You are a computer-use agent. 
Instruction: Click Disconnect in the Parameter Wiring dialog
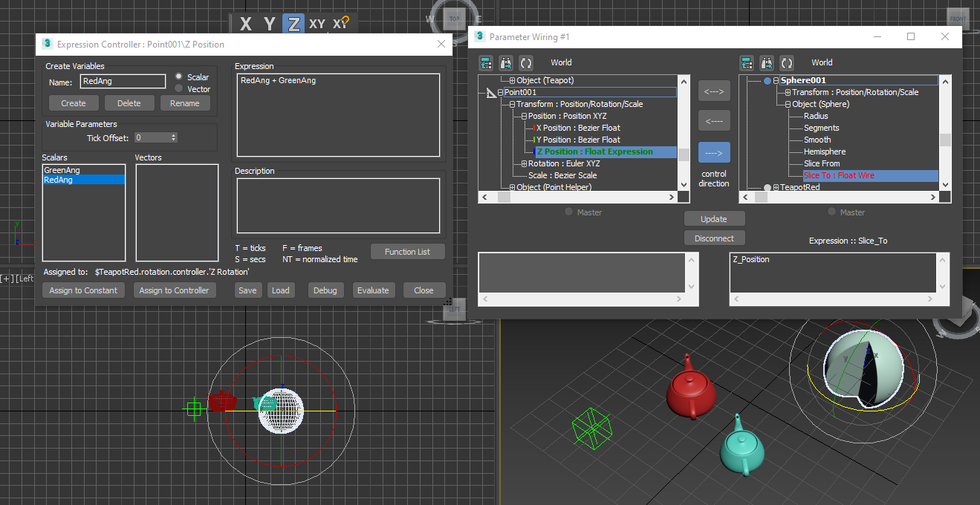point(714,238)
